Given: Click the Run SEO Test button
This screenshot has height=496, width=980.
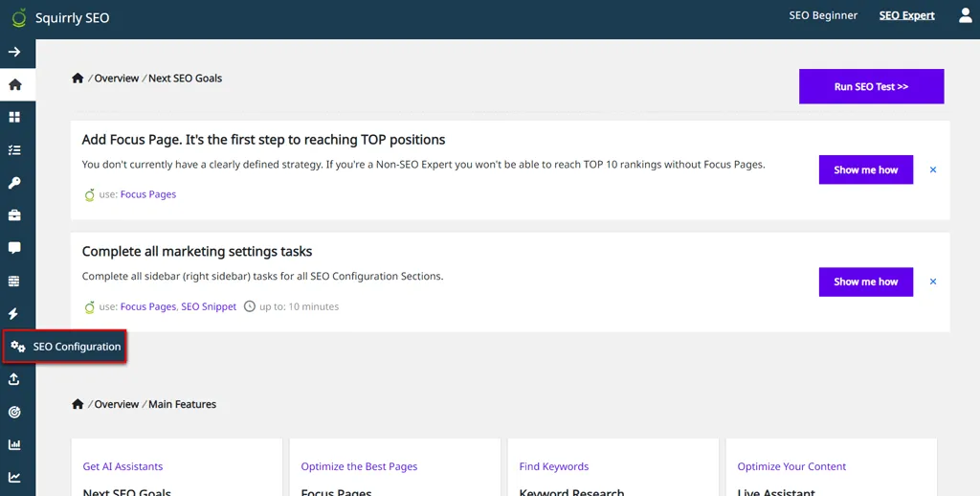Looking at the screenshot, I should tap(871, 86).
